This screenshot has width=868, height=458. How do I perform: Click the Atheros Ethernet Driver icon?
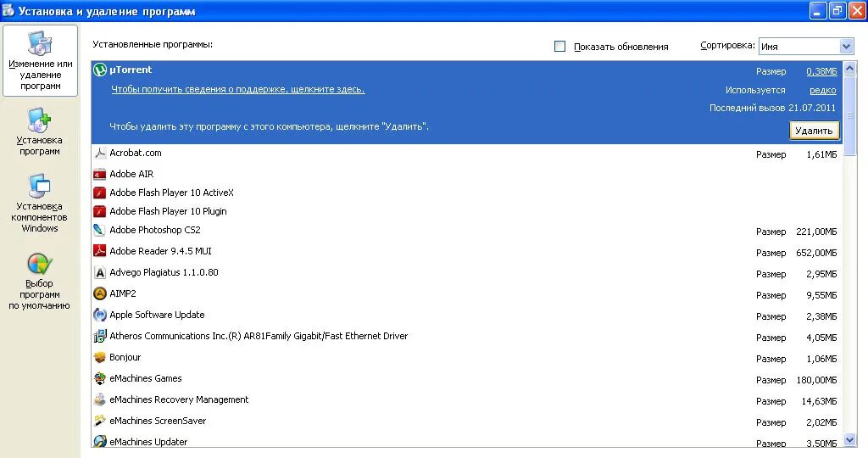100,336
